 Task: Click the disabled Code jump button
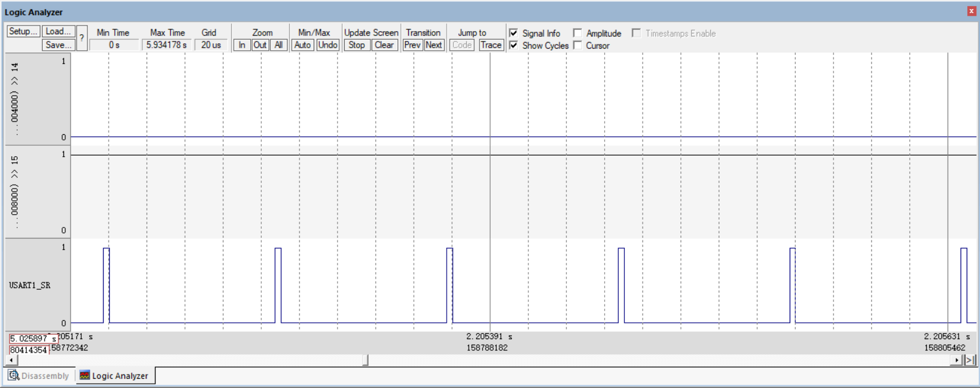[x=462, y=45]
